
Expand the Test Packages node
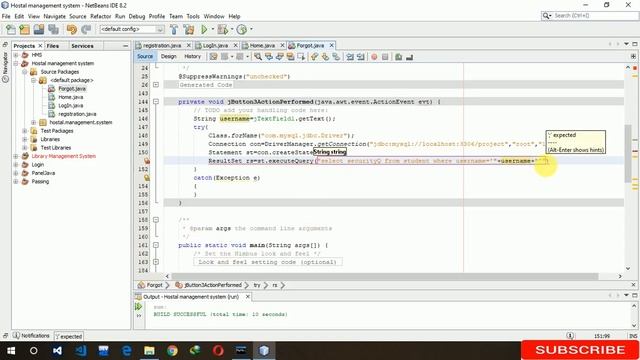click(x=25, y=131)
